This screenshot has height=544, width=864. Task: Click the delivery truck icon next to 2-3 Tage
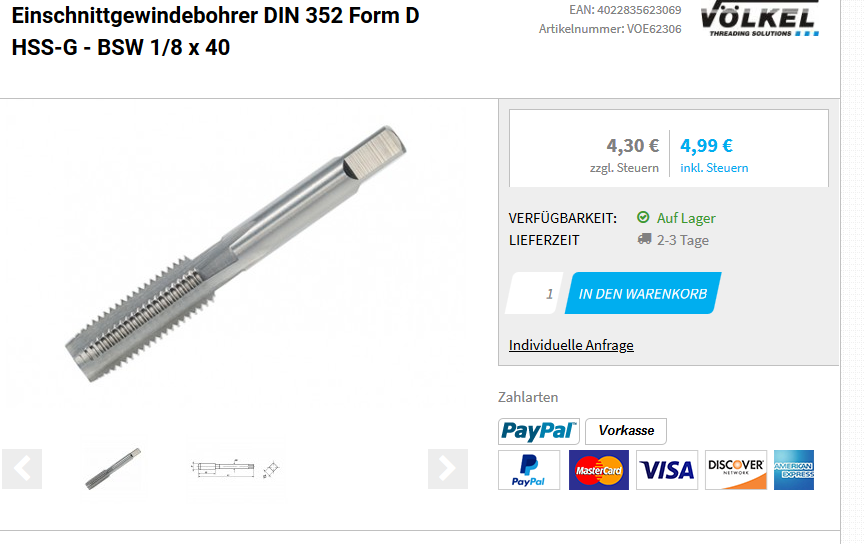tap(644, 239)
